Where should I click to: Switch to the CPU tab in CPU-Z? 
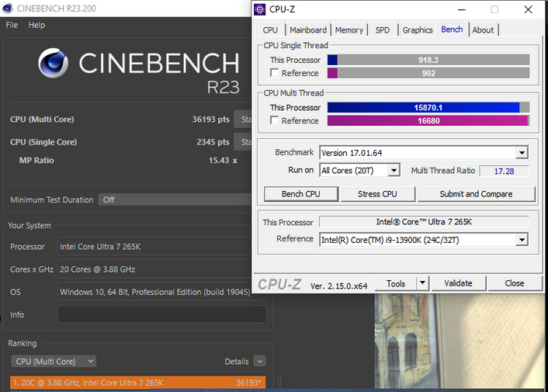point(270,30)
